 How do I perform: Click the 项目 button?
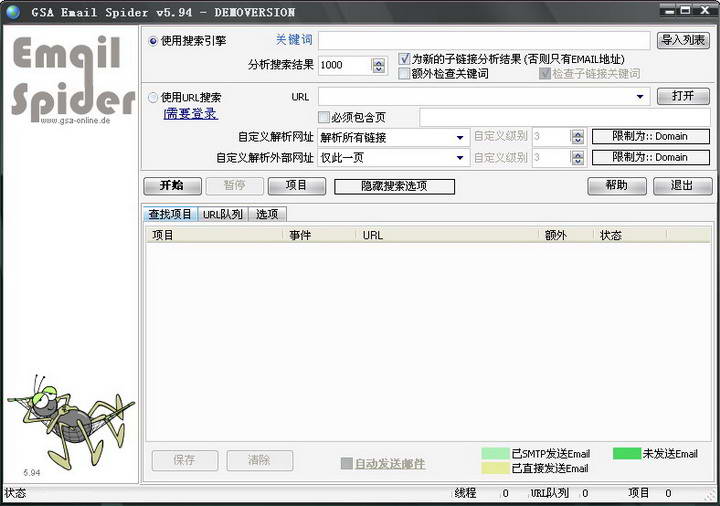coord(297,186)
